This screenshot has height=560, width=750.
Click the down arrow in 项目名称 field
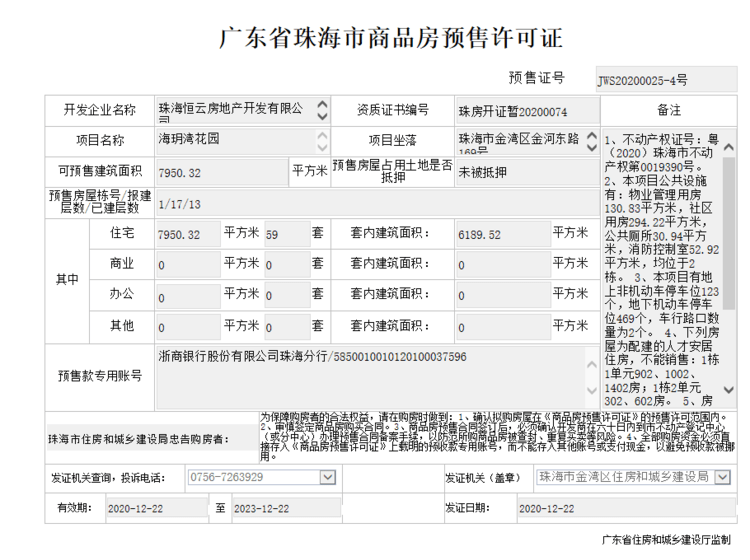(322, 147)
